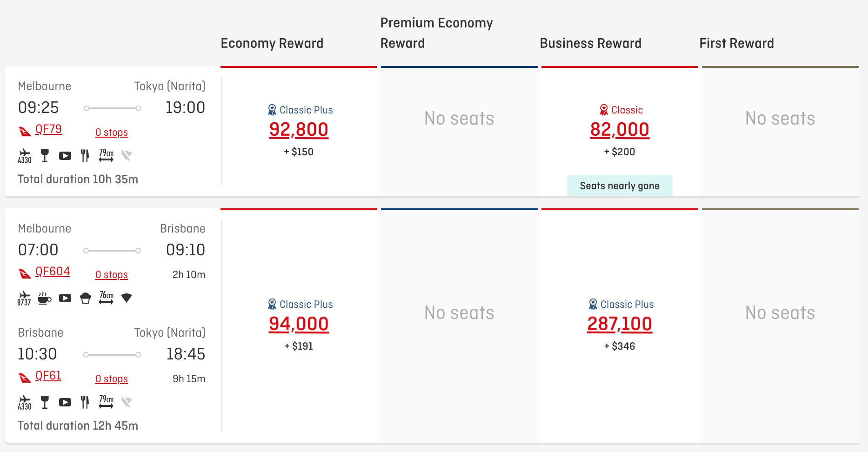The width and height of the screenshot is (868, 452).
Task: Select the 82,000 points Business Classic fare
Action: tap(620, 130)
